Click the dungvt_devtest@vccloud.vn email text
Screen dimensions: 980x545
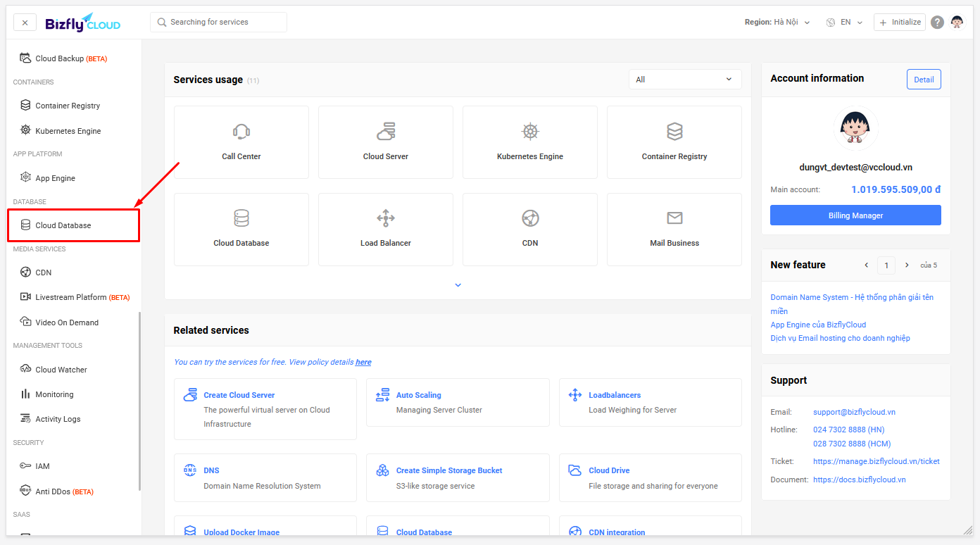855,168
